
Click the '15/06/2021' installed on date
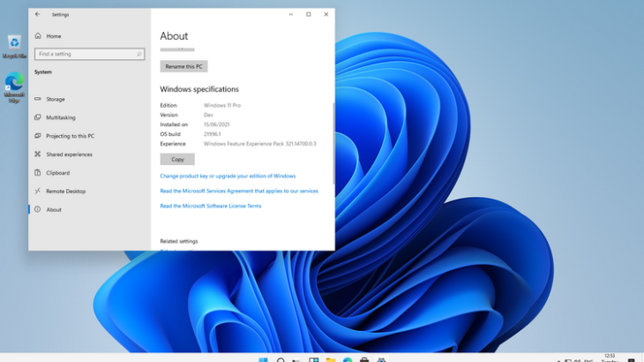(216, 124)
